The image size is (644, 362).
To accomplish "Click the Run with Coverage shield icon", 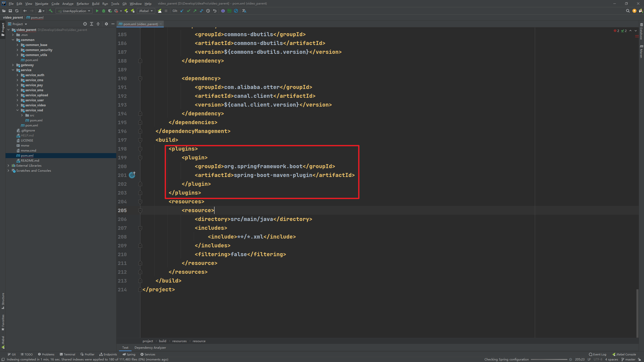I will coord(110,11).
